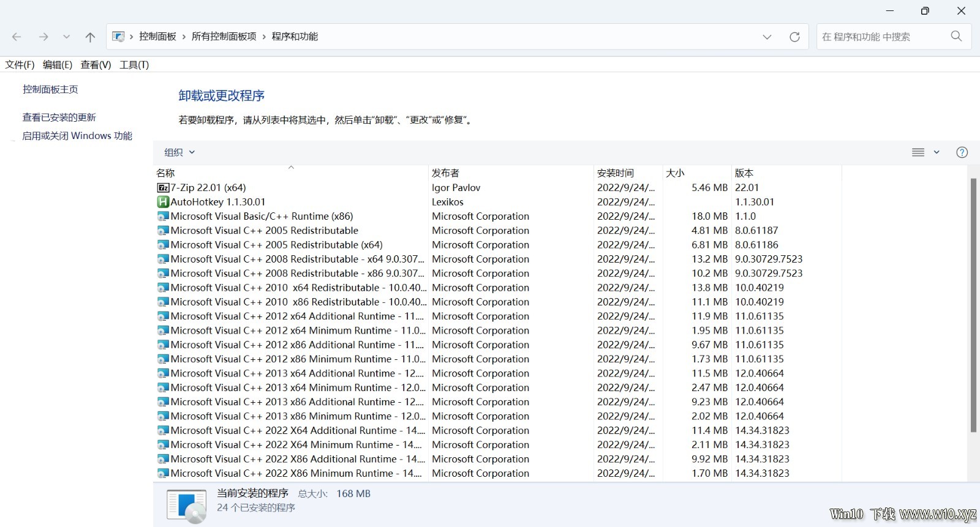Click the Lexikos publisher cell
The height and width of the screenshot is (527, 980).
point(448,202)
